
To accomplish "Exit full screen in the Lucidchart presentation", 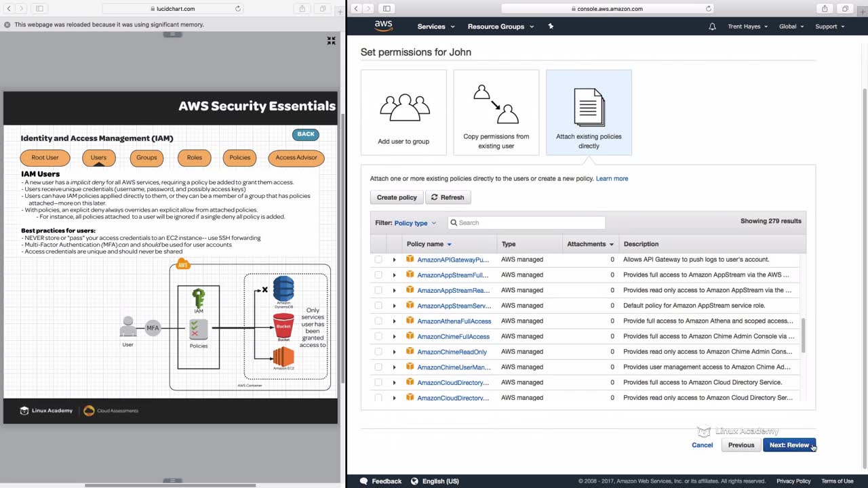I will click(331, 41).
